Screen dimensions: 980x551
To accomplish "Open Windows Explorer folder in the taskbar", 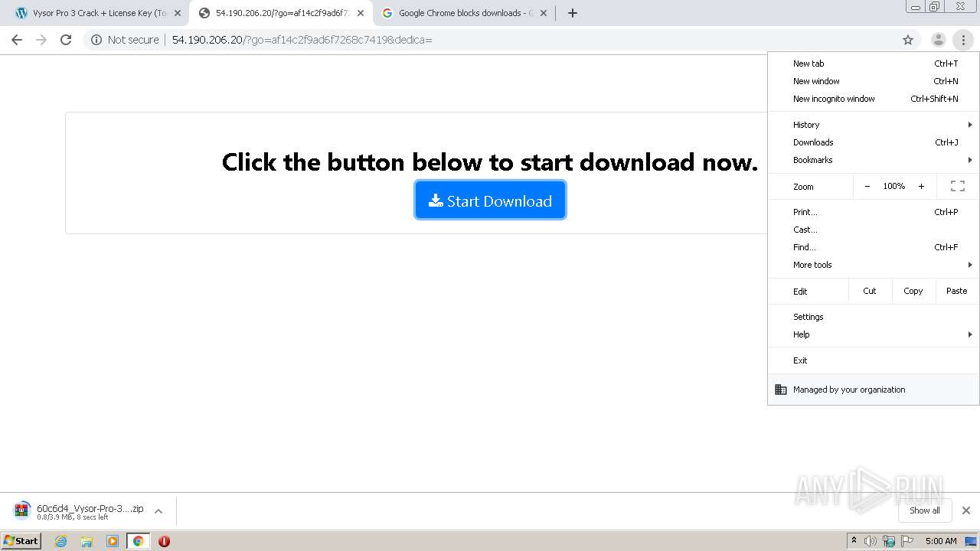I will pos(87,541).
